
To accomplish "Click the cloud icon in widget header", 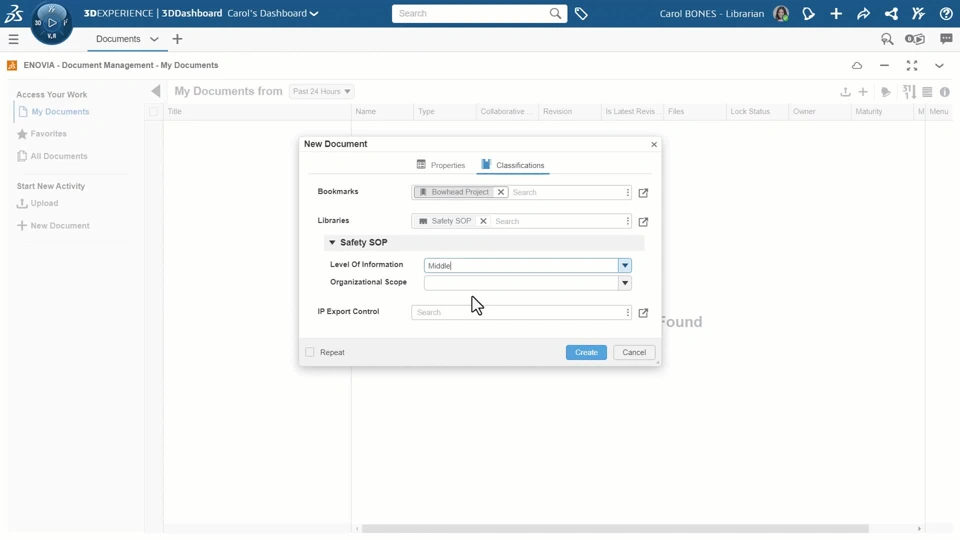I will pos(857,66).
